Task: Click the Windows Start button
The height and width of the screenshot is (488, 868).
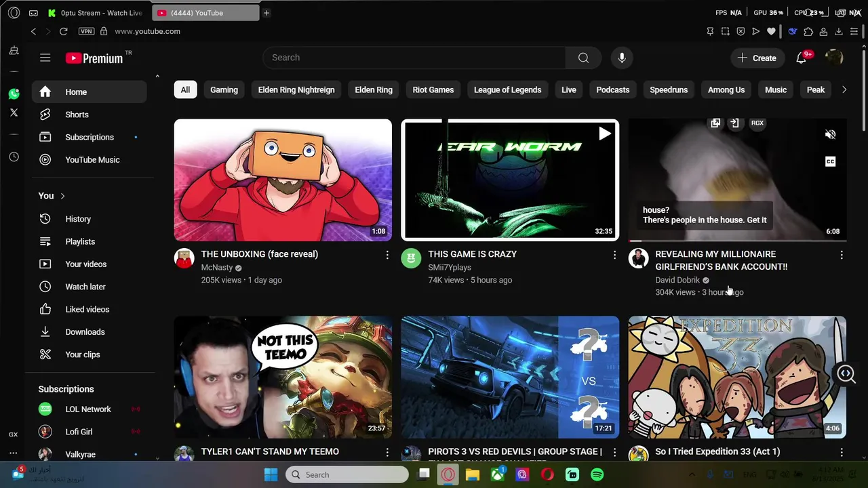Action: point(271,475)
